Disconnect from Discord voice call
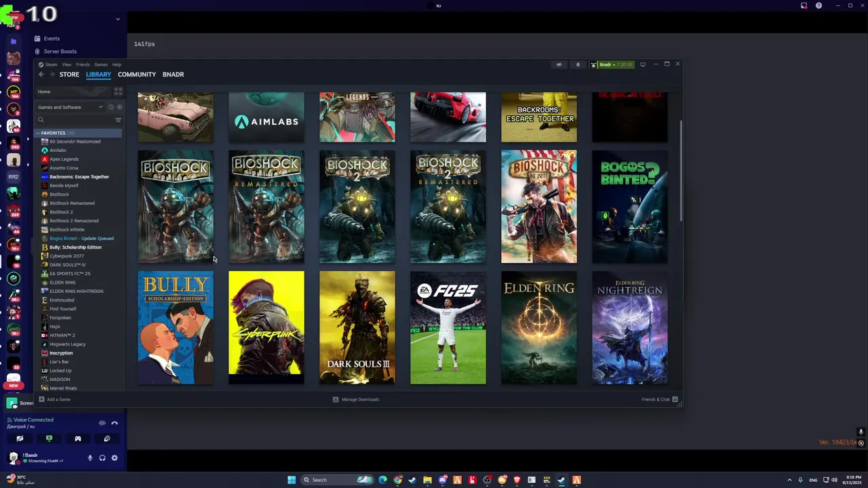Screen dimensions: 868x488 (115, 423)
